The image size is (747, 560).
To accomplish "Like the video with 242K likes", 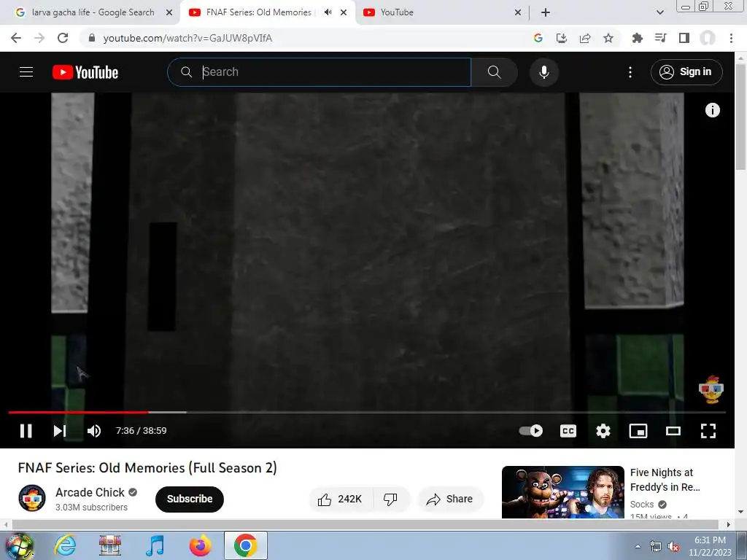I will click(x=340, y=499).
